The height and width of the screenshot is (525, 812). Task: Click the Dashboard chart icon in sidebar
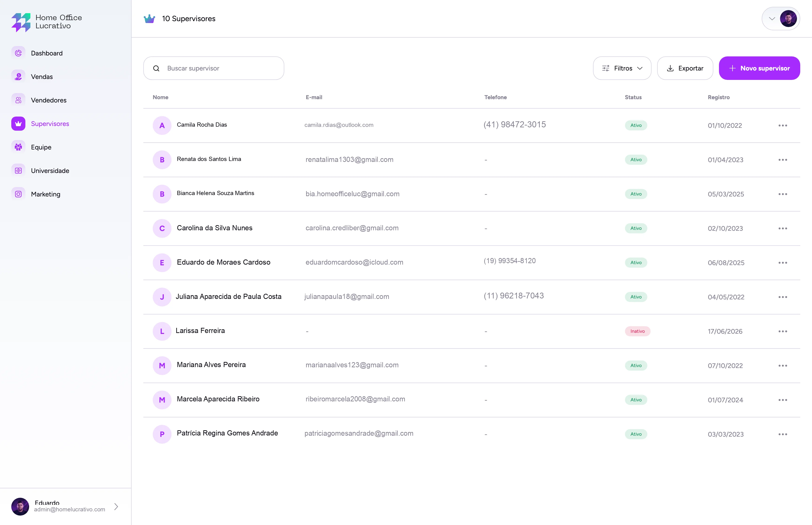18,53
